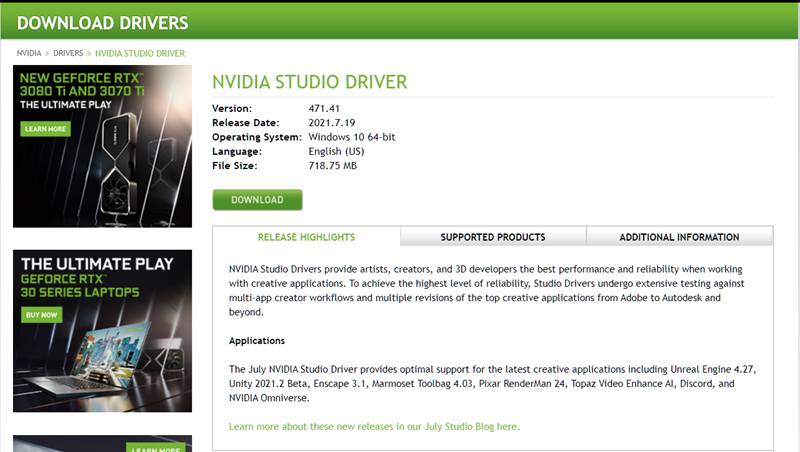This screenshot has height=452, width=800.
Task: Click NVIDIA STUDIO DRIVER breadcrumb
Action: point(140,53)
